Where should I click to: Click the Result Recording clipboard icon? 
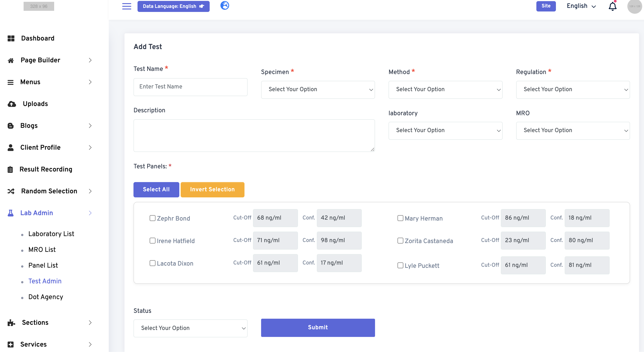[10, 169]
